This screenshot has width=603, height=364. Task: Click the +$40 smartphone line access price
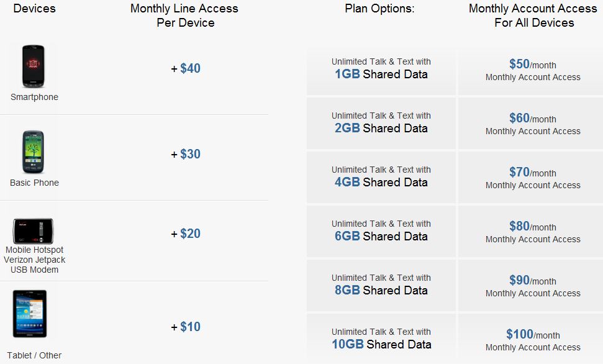click(186, 68)
